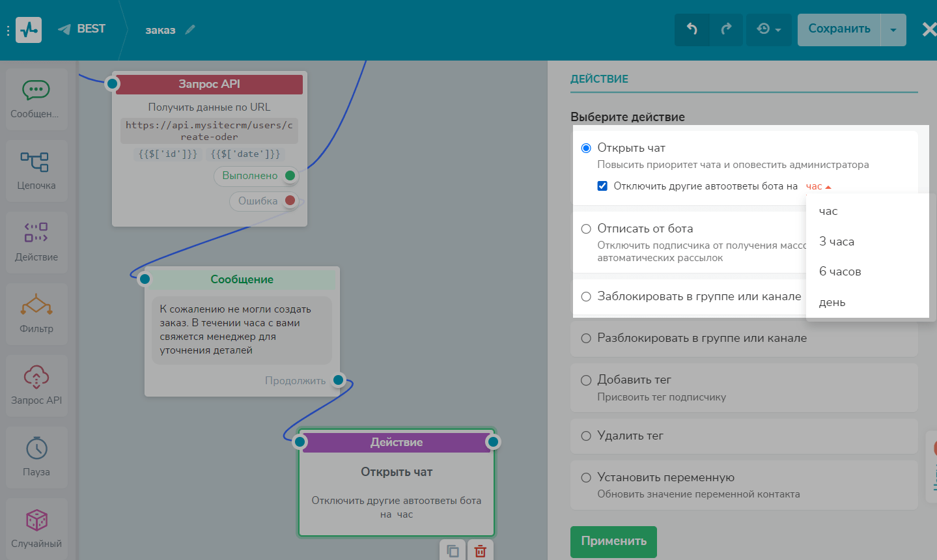Click the Сохранить button
This screenshot has height=560, width=937.
click(x=839, y=29)
